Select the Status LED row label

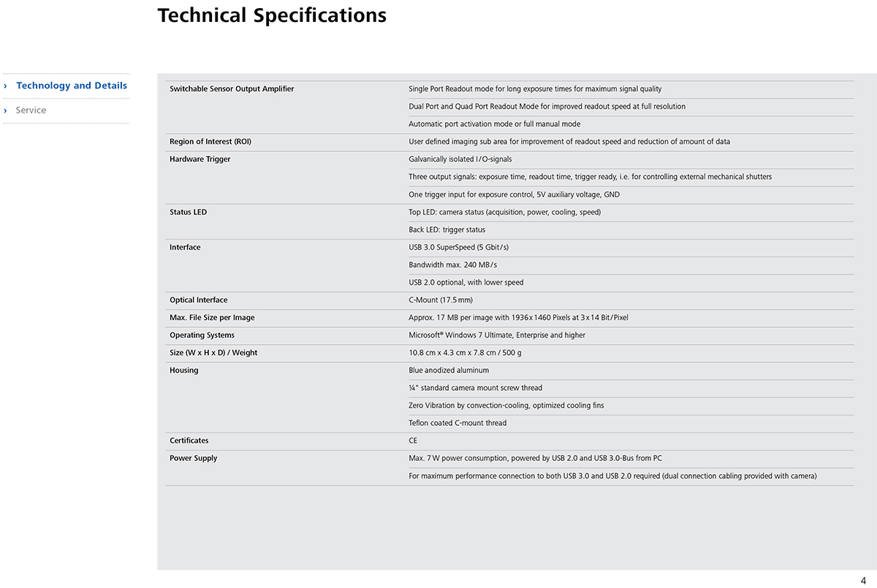pyautogui.click(x=189, y=213)
